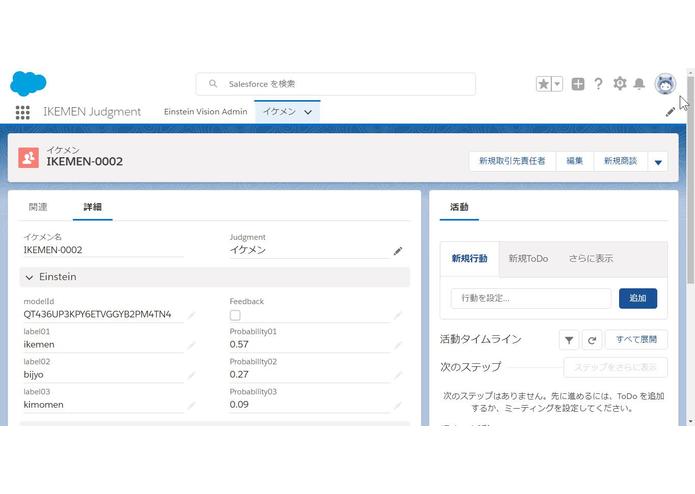Open the App Launcher grid icon
Viewport: 695px width, 494px height.
[23, 112]
